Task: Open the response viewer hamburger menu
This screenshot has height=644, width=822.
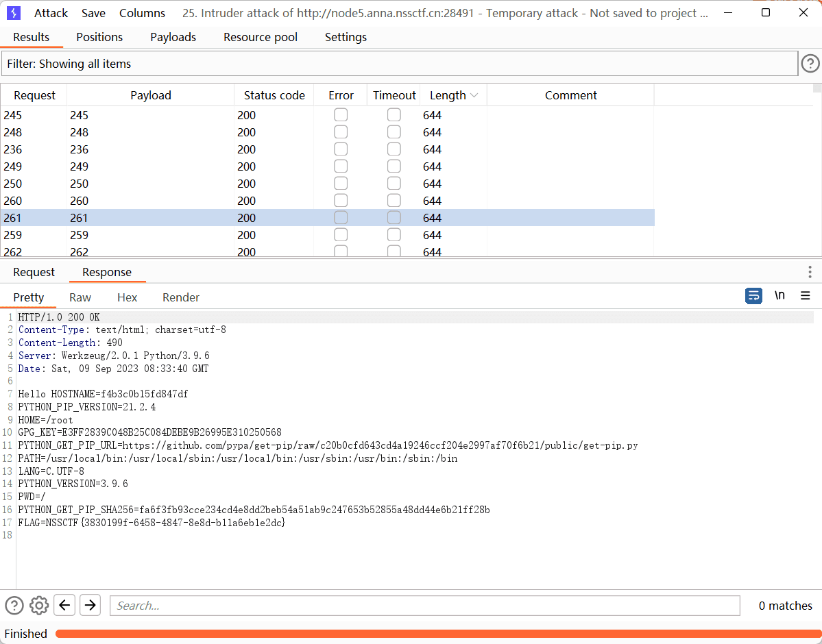Action: 806,296
